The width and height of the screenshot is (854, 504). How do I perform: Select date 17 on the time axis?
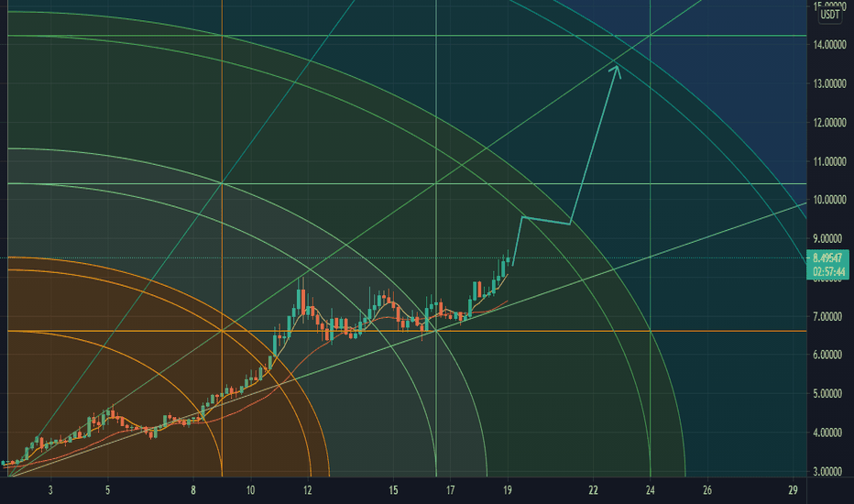point(450,490)
